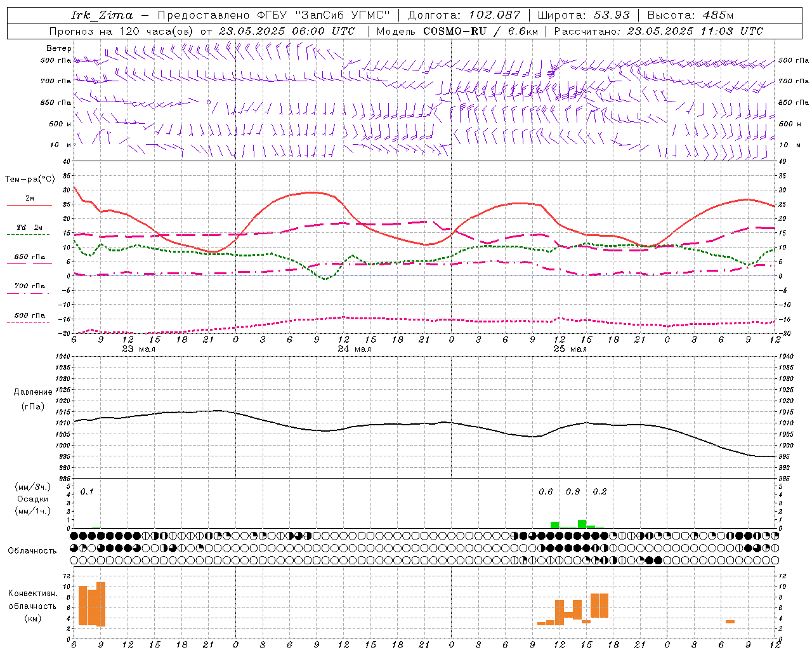Viewport: 812px width, 650px height.
Task: Click the 850 гПа temperature legend entry
Action: tap(30, 257)
